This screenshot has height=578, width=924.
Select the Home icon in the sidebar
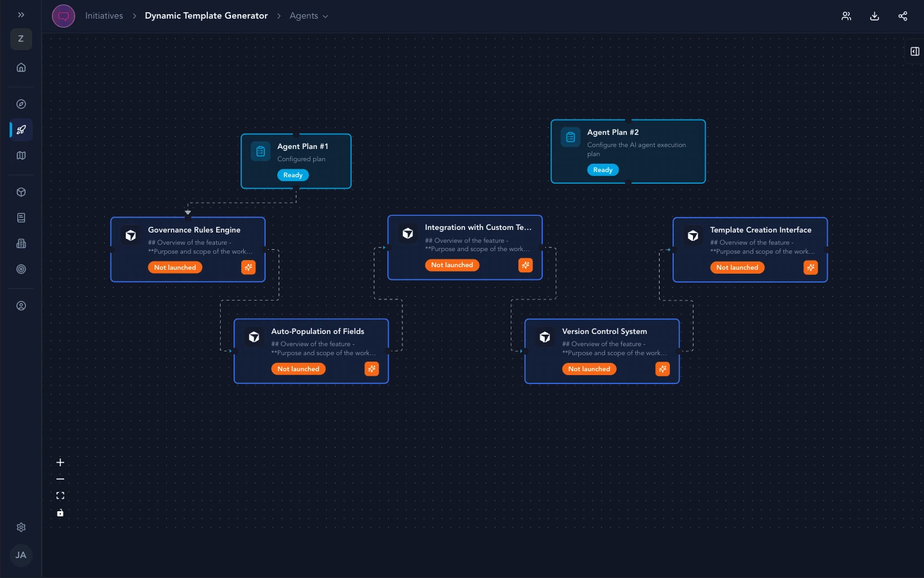21,67
